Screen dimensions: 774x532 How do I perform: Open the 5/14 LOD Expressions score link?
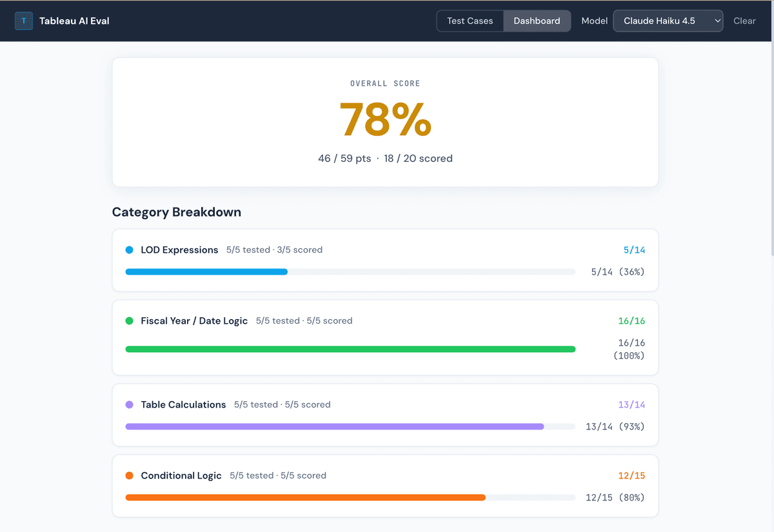point(635,250)
